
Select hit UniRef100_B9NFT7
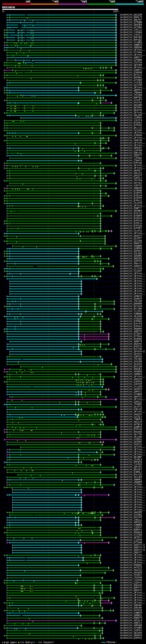131,208
